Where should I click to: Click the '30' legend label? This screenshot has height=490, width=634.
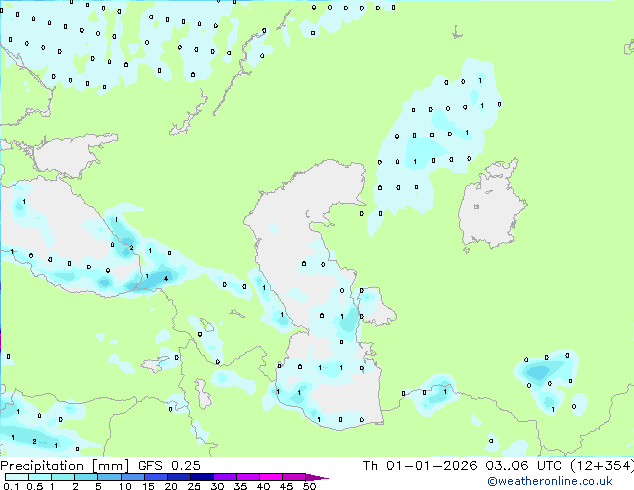(x=218, y=486)
